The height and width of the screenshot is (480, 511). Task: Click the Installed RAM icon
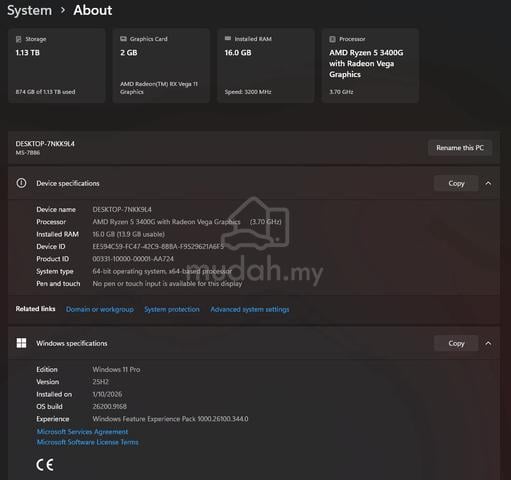228,38
